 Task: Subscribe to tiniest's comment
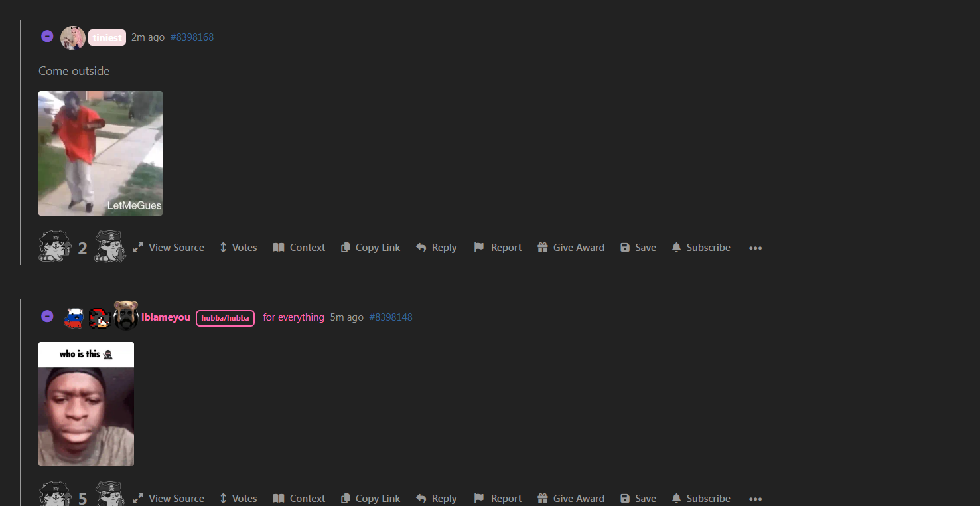701,248
